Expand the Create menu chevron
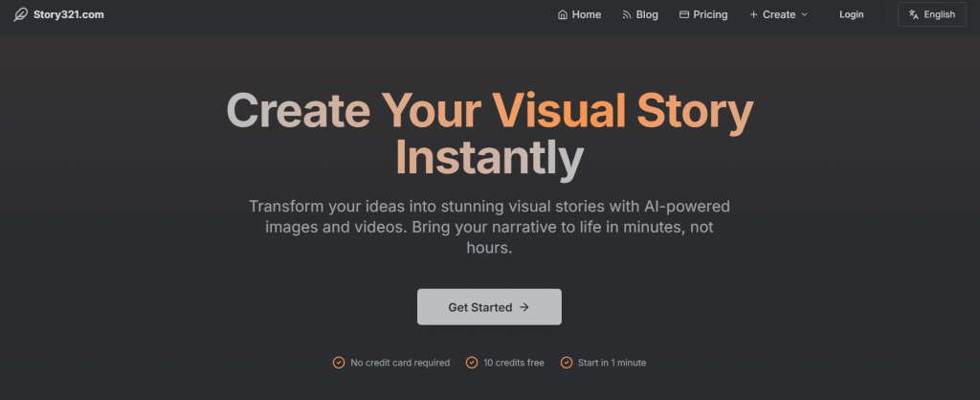Screen dimensions: 980x400 click(804, 14)
